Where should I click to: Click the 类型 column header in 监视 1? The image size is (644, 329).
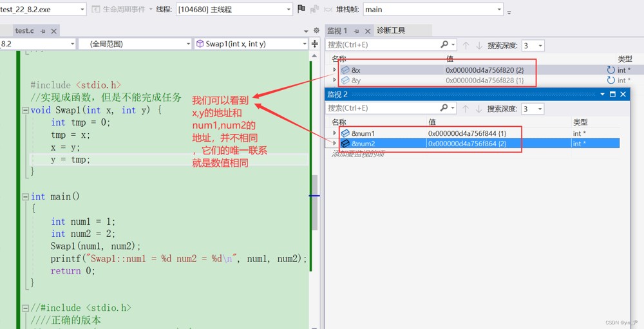pos(625,59)
